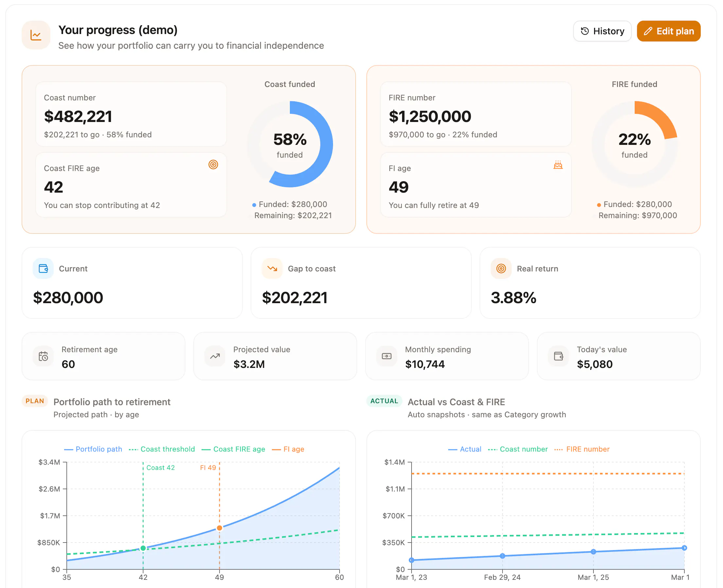Click the orange FI 49 point on the chart
The image size is (723, 588).
220,528
